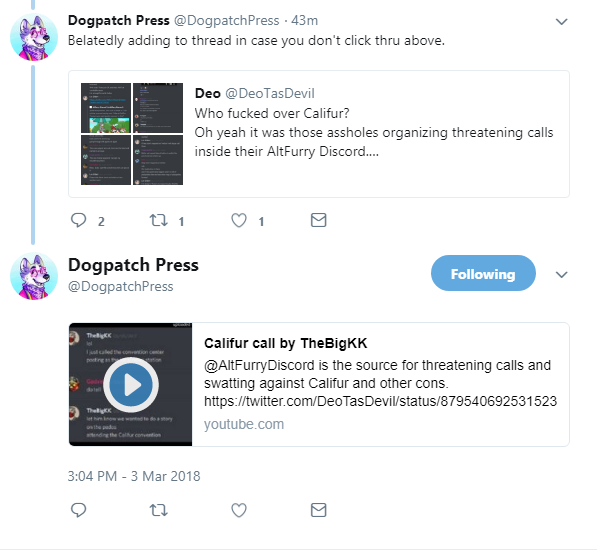This screenshot has width=597, height=550.
Task: Open the Deo quoted tweet thumbnails
Action: point(132,134)
